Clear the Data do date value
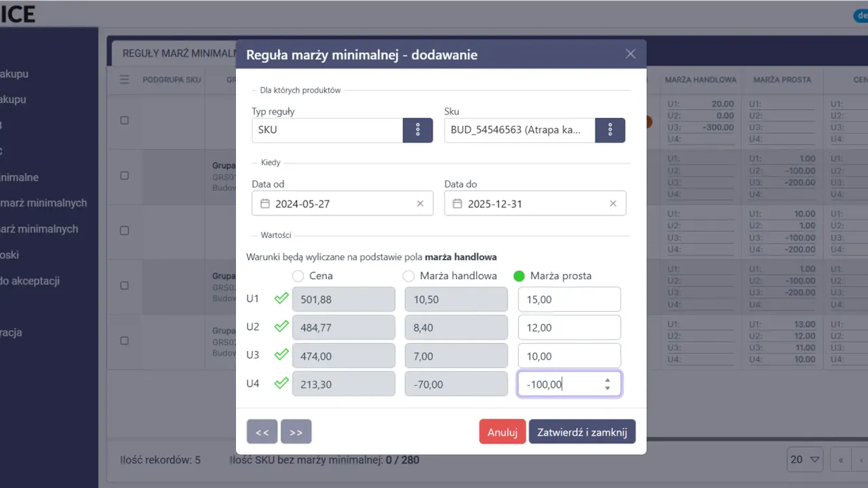868x488 pixels. click(x=613, y=203)
